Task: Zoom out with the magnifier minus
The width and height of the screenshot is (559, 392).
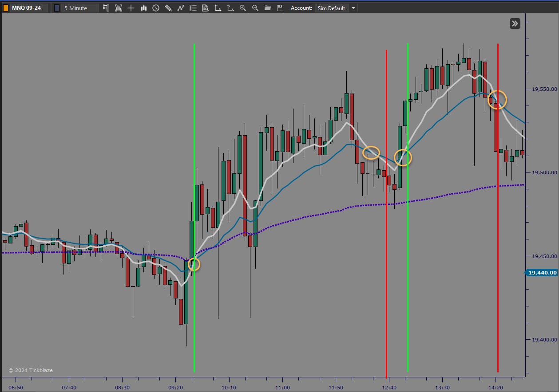Action: click(x=255, y=8)
